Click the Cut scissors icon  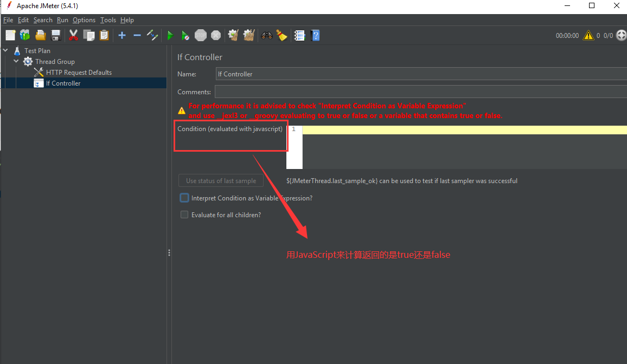click(x=73, y=36)
